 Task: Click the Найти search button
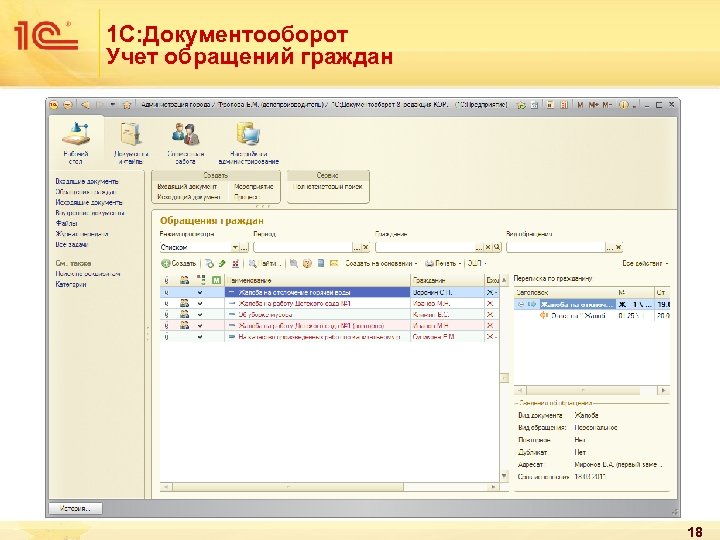(x=264, y=264)
